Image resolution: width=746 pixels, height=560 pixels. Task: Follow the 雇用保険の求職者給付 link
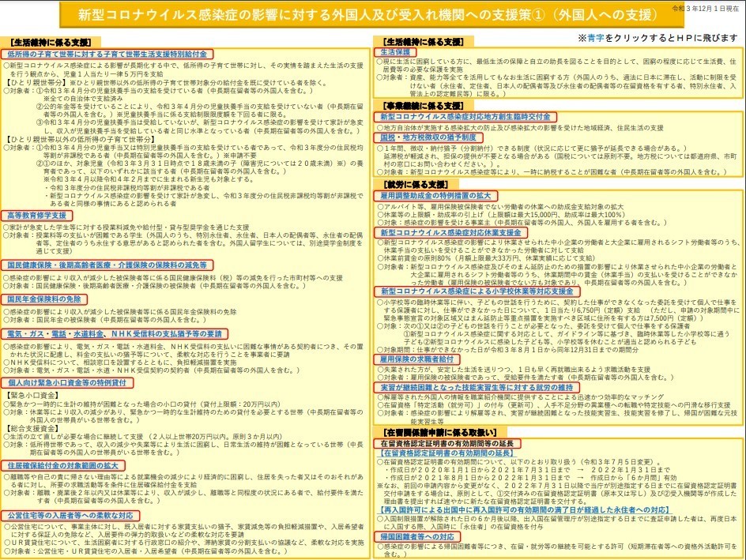[416, 359]
